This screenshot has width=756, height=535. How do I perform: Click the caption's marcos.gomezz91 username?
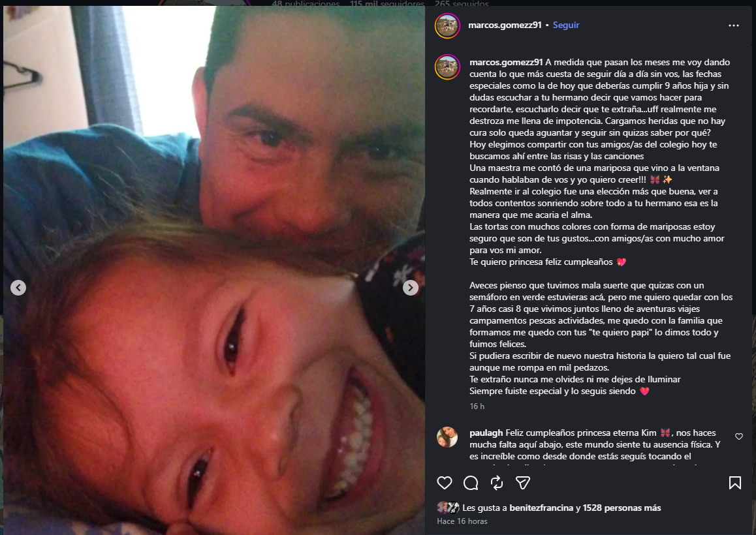(506, 62)
